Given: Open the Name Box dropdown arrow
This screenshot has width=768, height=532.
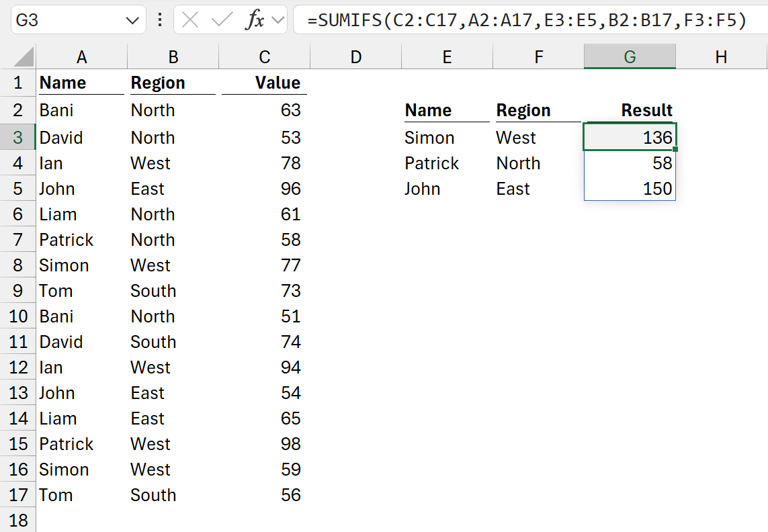Looking at the screenshot, I should tap(132, 21).
